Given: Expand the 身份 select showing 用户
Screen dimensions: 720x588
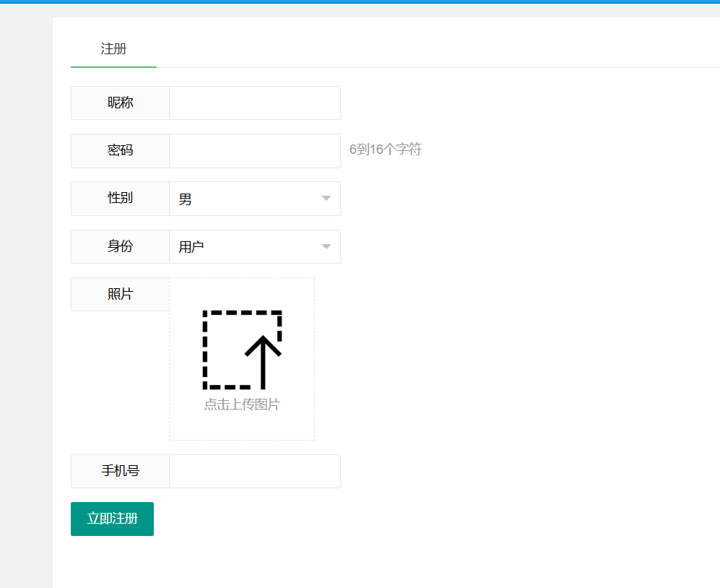Looking at the screenshot, I should click(x=246, y=247).
